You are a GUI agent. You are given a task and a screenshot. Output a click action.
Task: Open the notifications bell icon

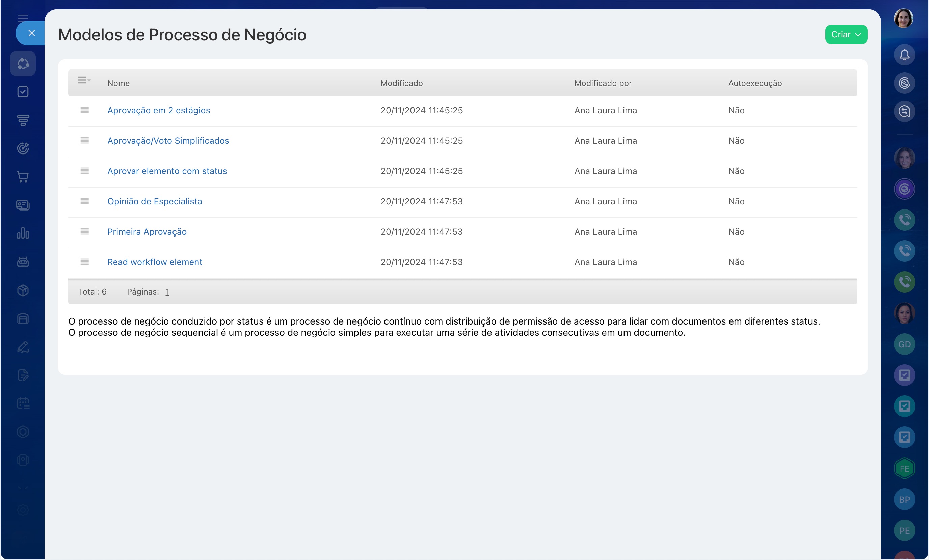tap(904, 55)
